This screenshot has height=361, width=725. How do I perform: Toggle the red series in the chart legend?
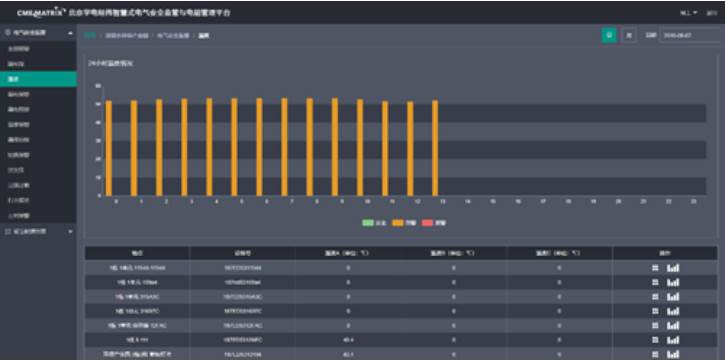tap(434, 223)
